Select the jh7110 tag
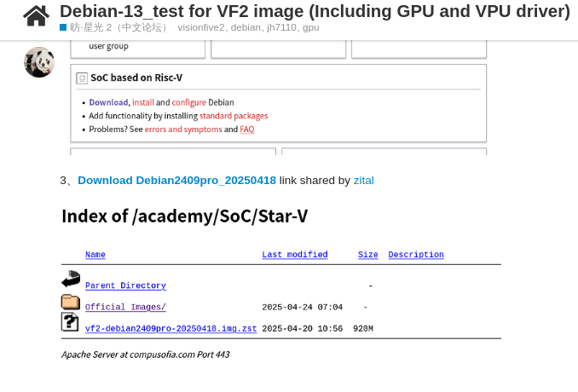The height and width of the screenshot is (392, 578). (x=281, y=27)
